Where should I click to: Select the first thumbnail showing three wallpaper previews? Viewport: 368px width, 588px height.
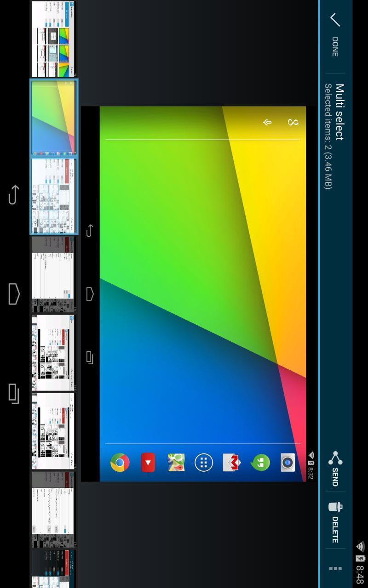click(x=54, y=39)
